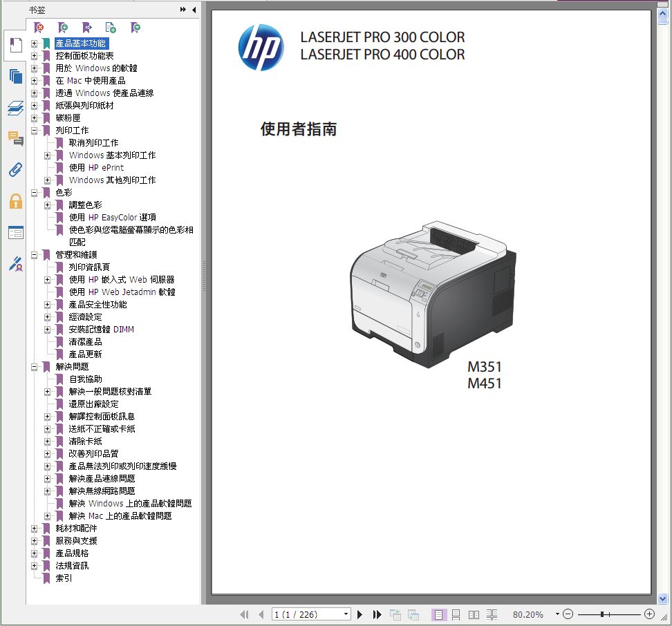Select the 紙張與列印紙材 bookmark
Image resolution: width=672 pixels, height=626 pixels.
tap(84, 105)
